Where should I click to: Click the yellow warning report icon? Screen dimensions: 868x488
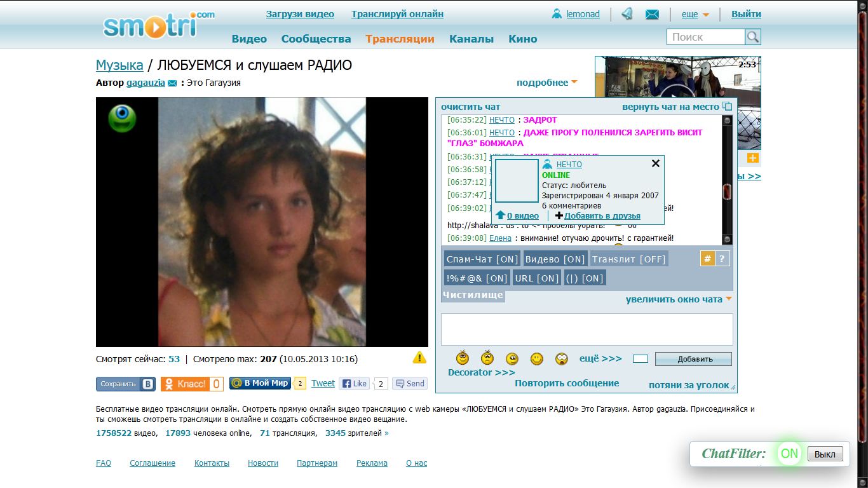[x=419, y=357]
